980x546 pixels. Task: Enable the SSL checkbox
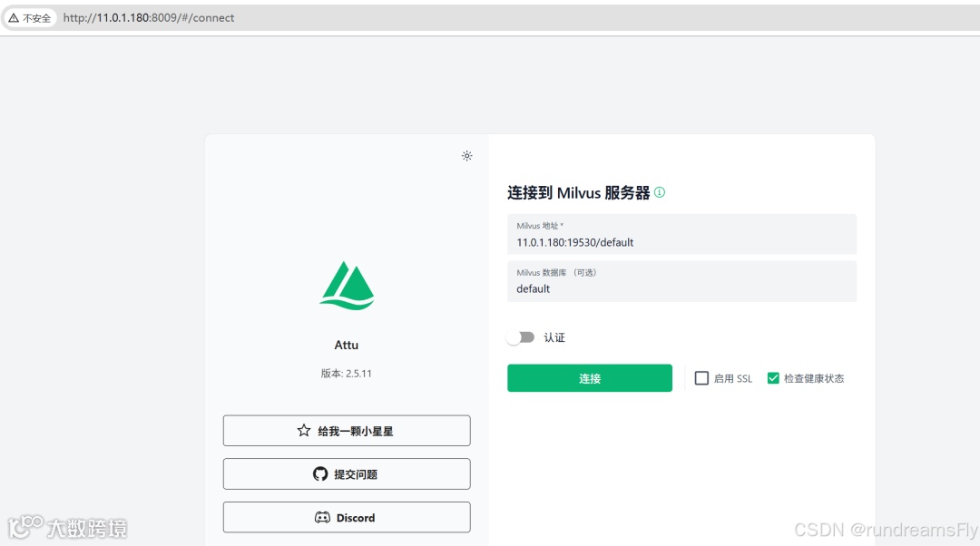tap(701, 378)
